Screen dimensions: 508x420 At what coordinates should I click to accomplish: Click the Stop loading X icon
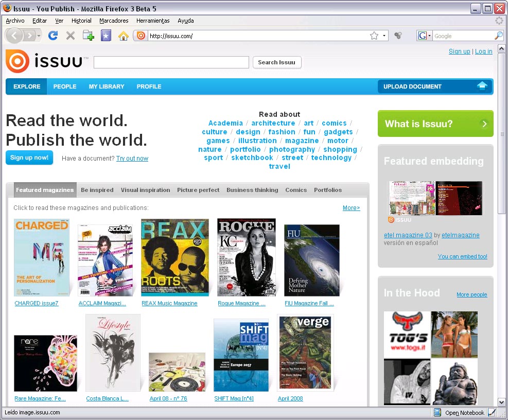(x=71, y=36)
